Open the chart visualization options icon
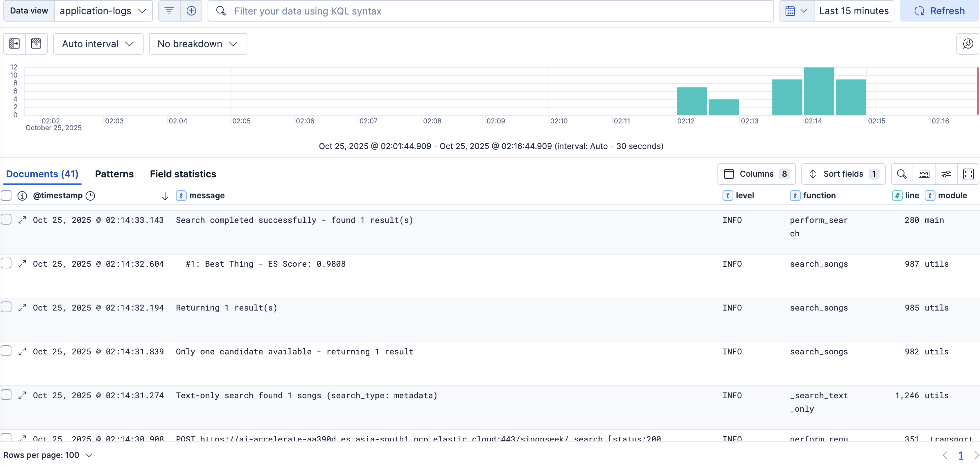This screenshot has width=980, height=466. point(968,44)
